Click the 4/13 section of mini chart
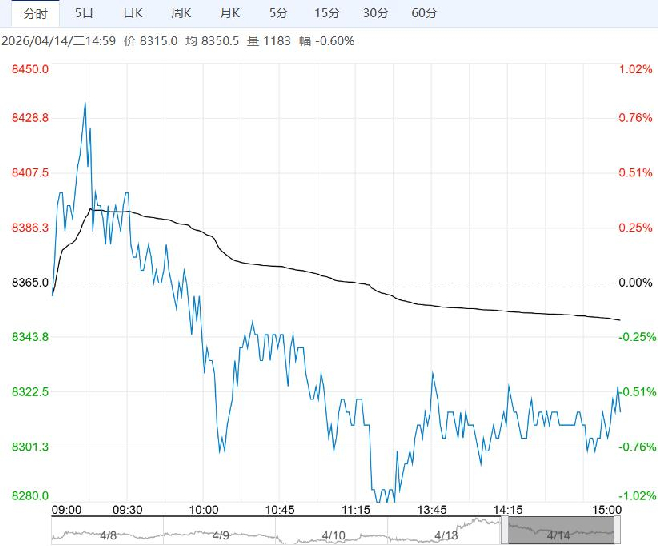The image size is (658, 546). coord(448,531)
